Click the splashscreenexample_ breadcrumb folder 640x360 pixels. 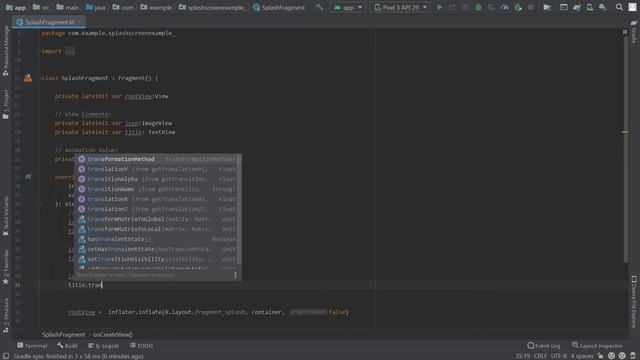click(211, 7)
